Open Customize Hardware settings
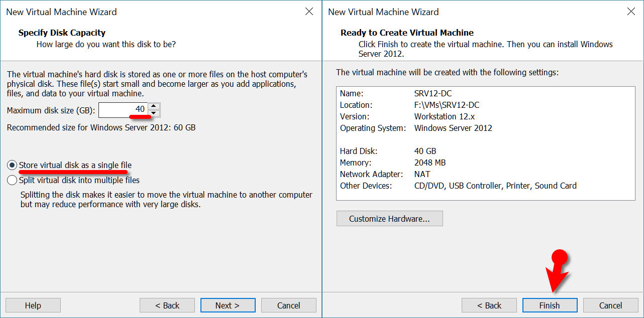This screenshot has width=644, height=318. [389, 219]
